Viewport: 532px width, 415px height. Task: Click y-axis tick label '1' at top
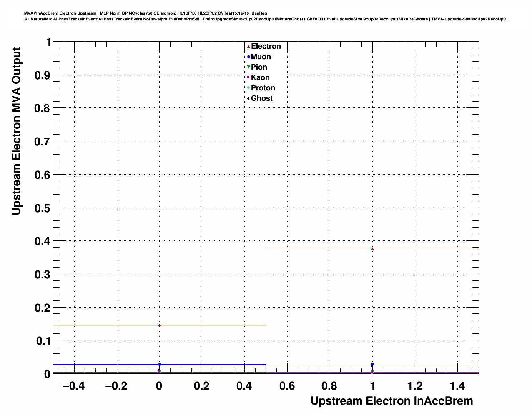pos(48,42)
